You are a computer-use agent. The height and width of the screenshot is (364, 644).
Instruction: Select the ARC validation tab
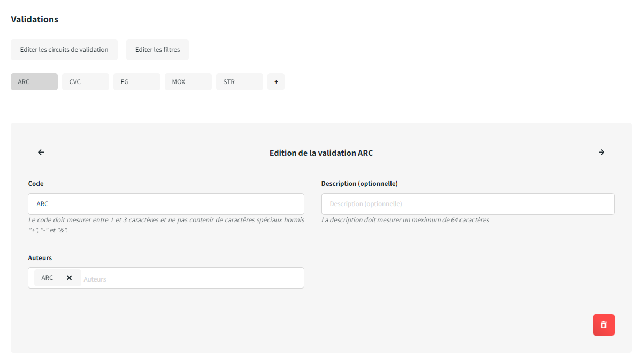coord(34,82)
